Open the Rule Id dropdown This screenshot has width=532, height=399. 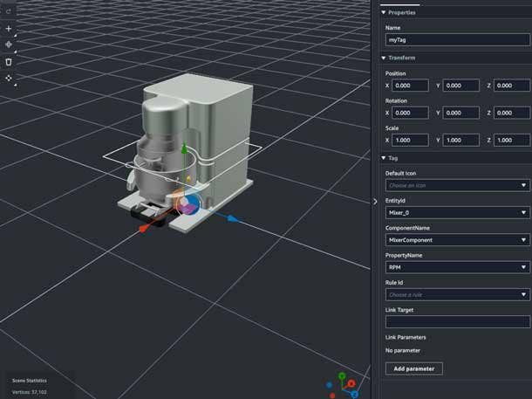(x=457, y=294)
